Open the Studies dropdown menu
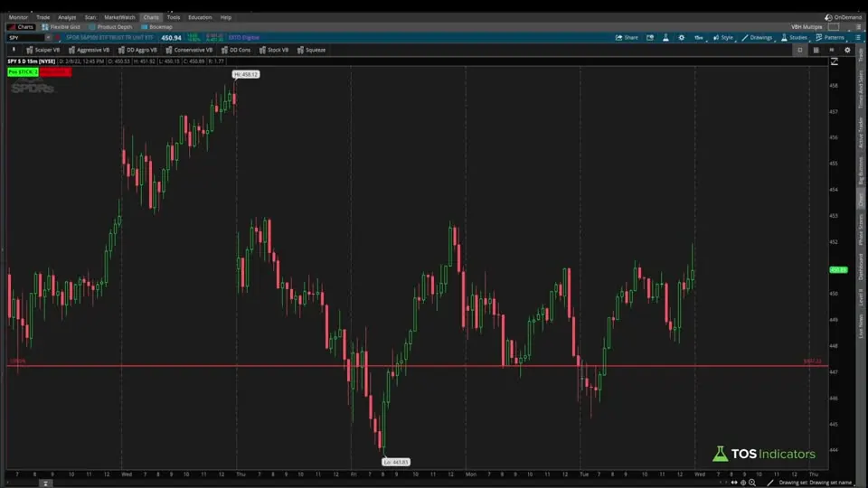868x488 pixels. click(x=794, y=38)
